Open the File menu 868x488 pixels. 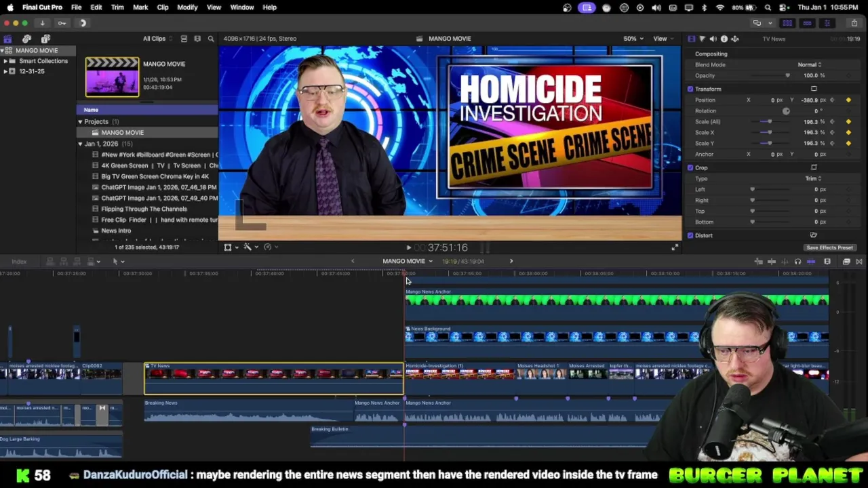tap(77, 7)
